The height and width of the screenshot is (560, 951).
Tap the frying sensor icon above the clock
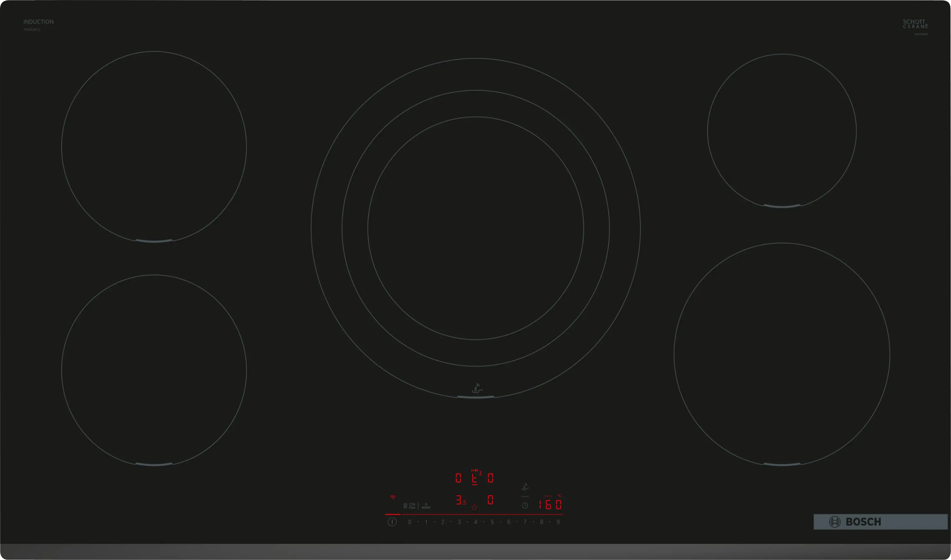click(525, 487)
